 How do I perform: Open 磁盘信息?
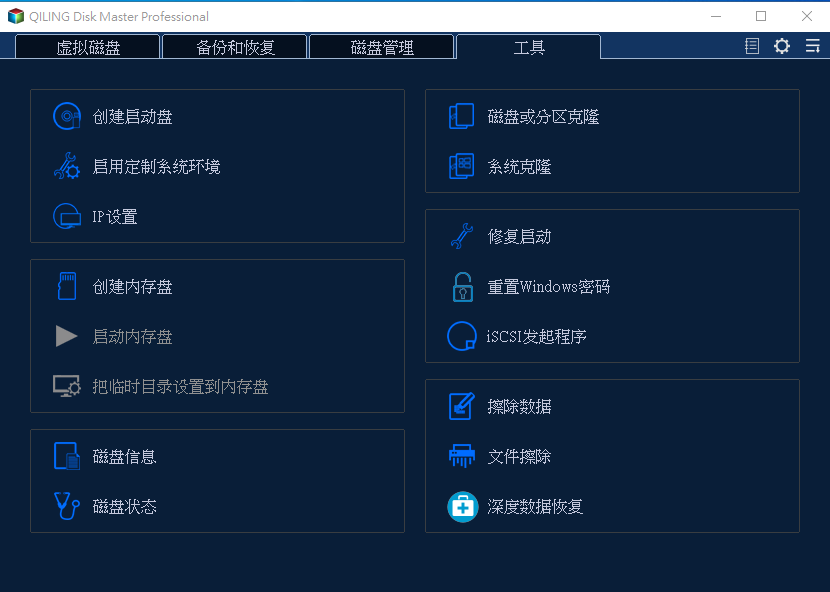coord(124,456)
